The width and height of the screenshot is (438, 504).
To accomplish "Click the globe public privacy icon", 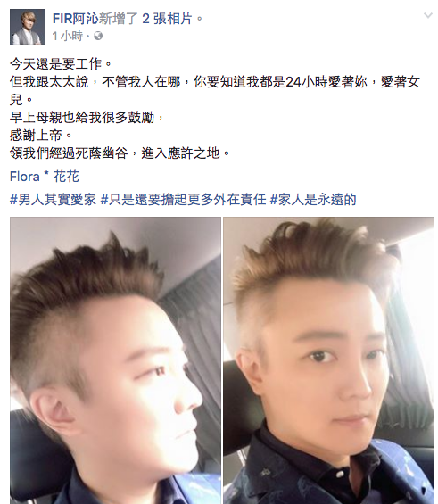I will point(98,36).
